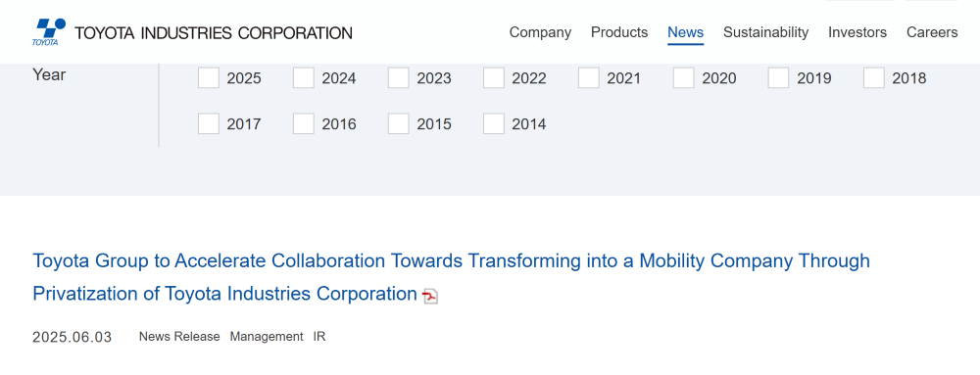
Task: Check the 2016 year filter
Action: [x=304, y=123]
